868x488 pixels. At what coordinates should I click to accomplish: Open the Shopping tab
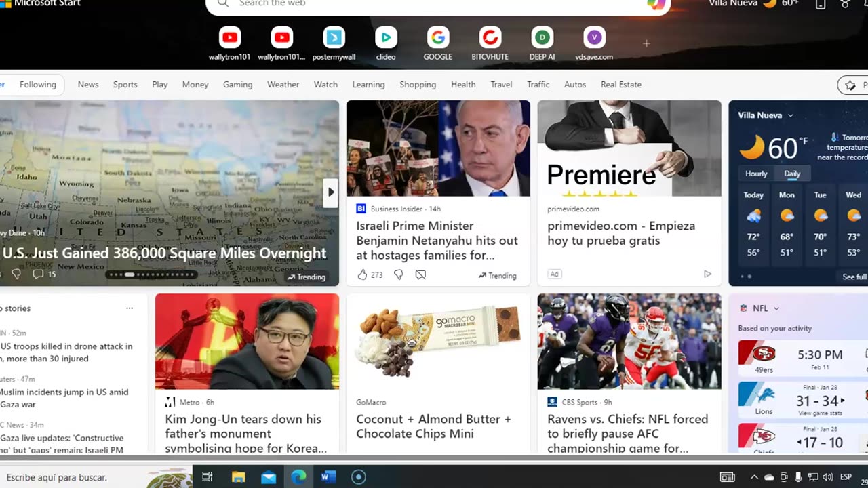pos(418,85)
